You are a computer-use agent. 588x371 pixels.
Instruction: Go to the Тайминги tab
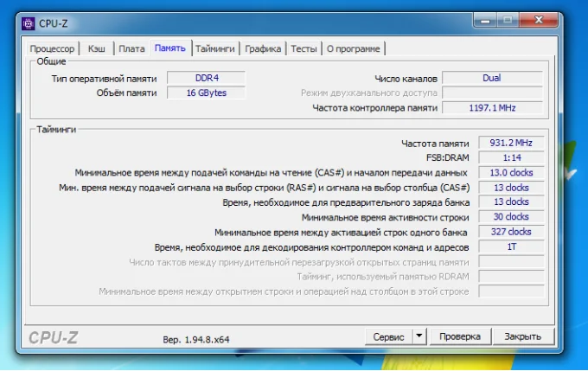click(214, 48)
